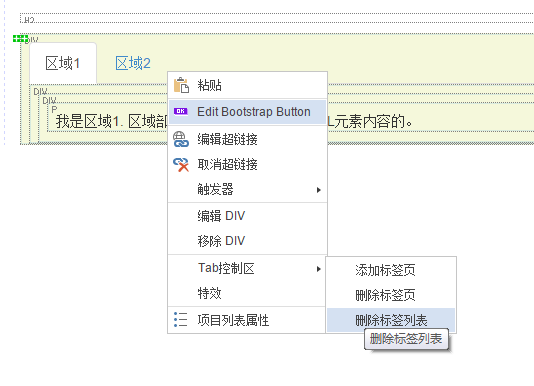Click the purple OK Bootstrap button icon

[x=181, y=111]
